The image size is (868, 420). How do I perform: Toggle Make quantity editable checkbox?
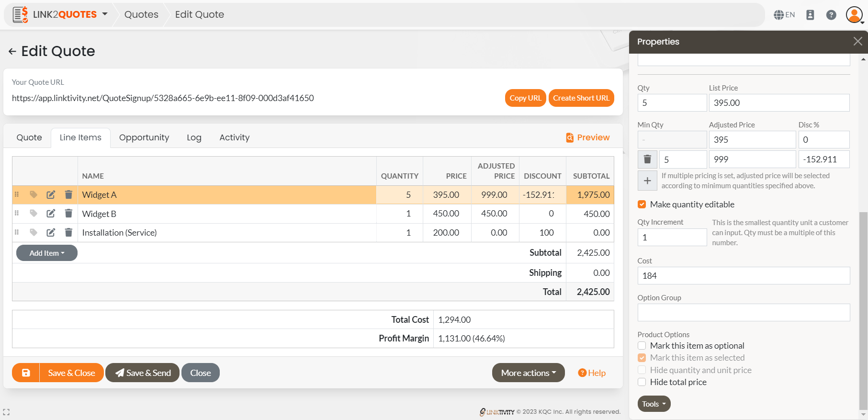click(642, 204)
